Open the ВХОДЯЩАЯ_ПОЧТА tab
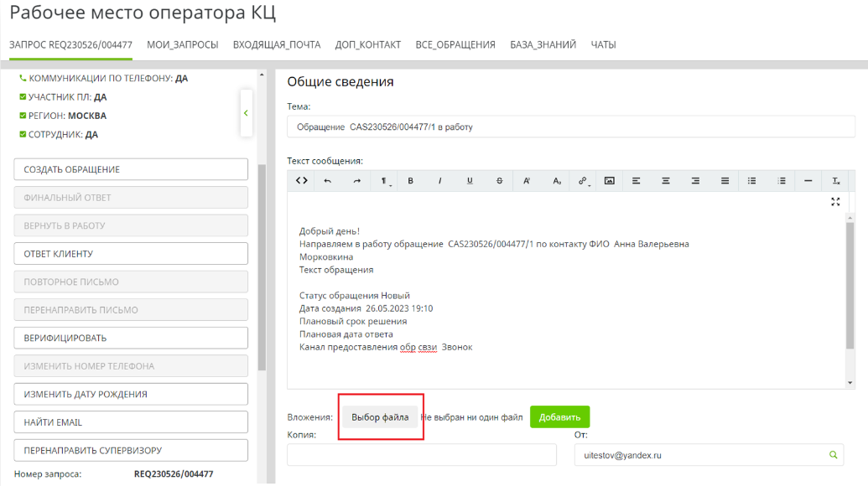 point(276,44)
